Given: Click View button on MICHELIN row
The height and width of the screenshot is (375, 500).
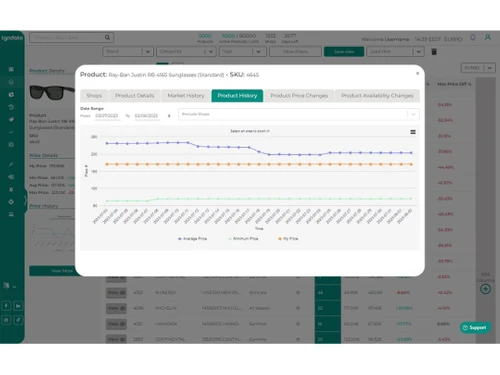Looking at the screenshot, I should (x=116, y=308).
